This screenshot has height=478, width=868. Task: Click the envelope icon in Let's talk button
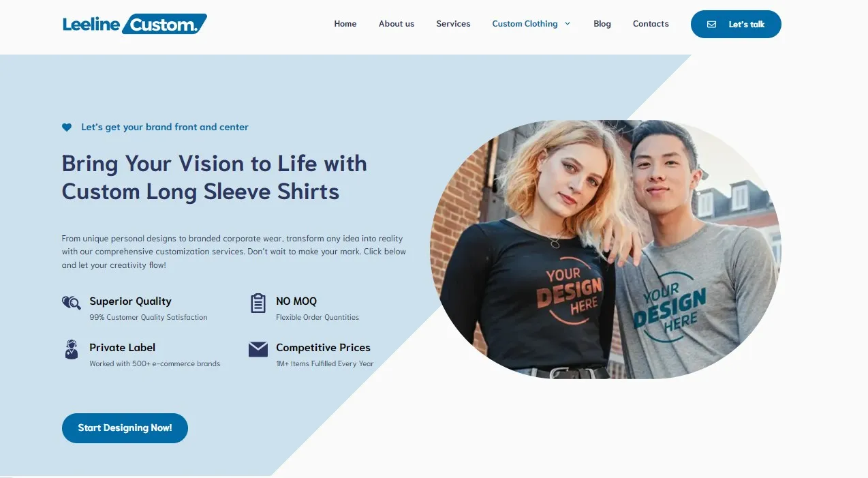711,25
